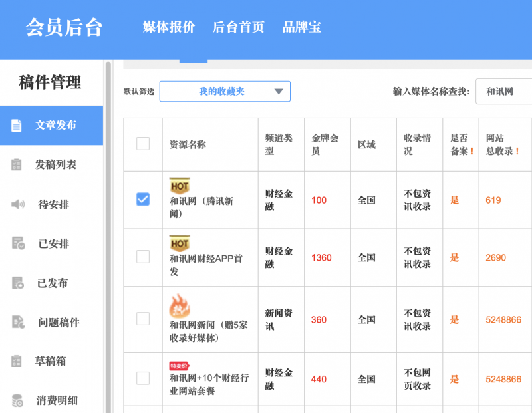
Task: Click the 消费明细 coins icon
Action: (x=17, y=400)
